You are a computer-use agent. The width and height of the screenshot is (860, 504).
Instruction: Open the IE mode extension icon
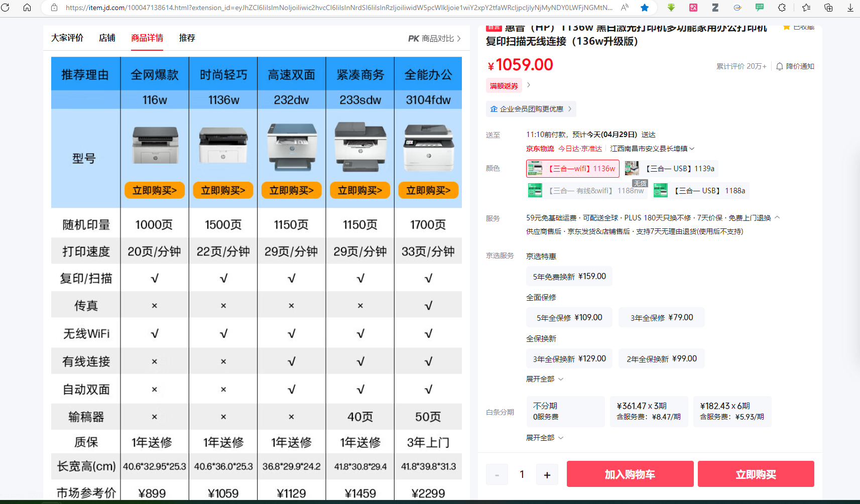[738, 8]
